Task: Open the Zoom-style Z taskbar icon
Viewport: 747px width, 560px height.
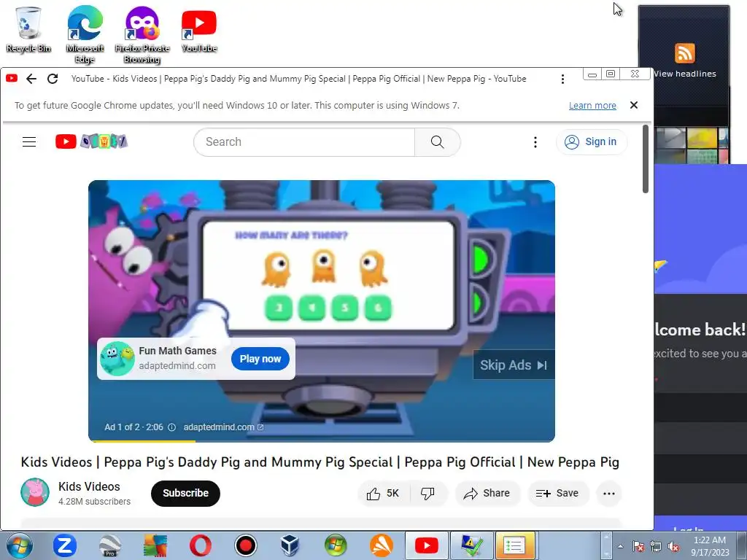Action: click(65, 545)
